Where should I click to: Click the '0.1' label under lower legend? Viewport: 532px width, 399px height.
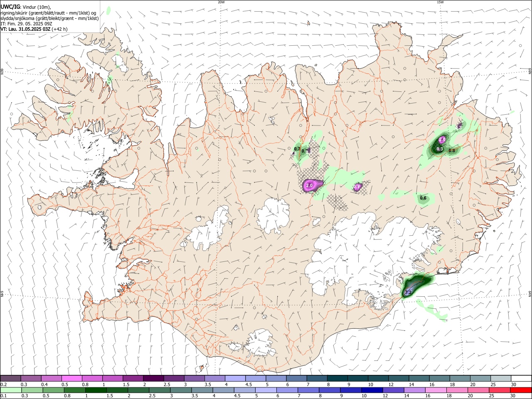point(4,396)
